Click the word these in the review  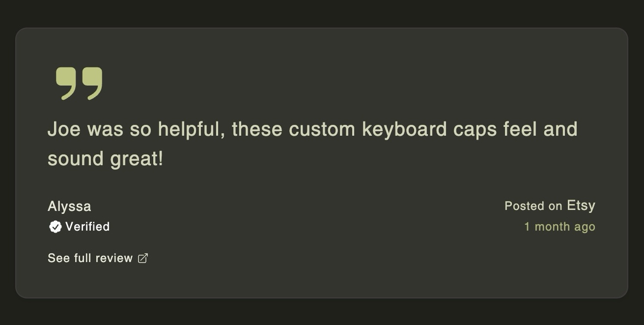point(257,129)
